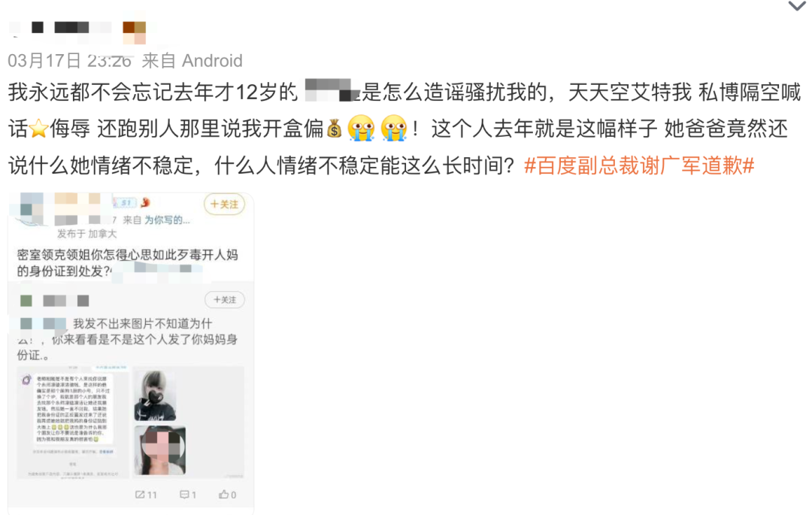Open the post options chevron menu
The height and width of the screenshot is (515, 812).
coord(796,6)
